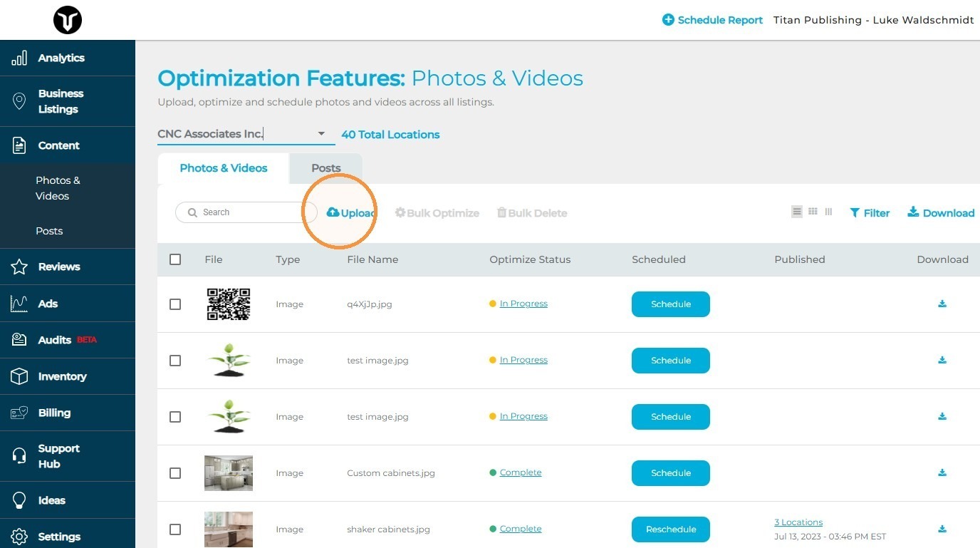Open the shaker cabinets thumbnail
Viewport: 980px width, 548px height.
(229, 529)
